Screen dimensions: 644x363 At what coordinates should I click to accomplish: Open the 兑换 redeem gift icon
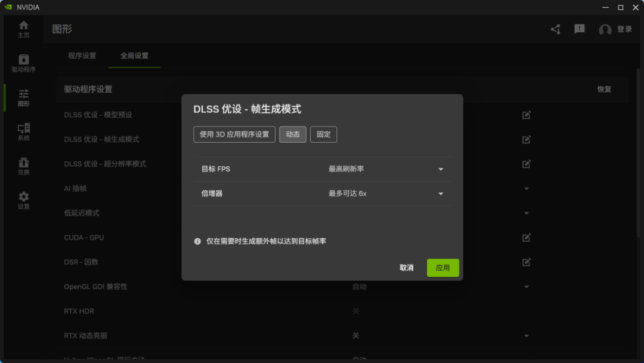point(23,166)
